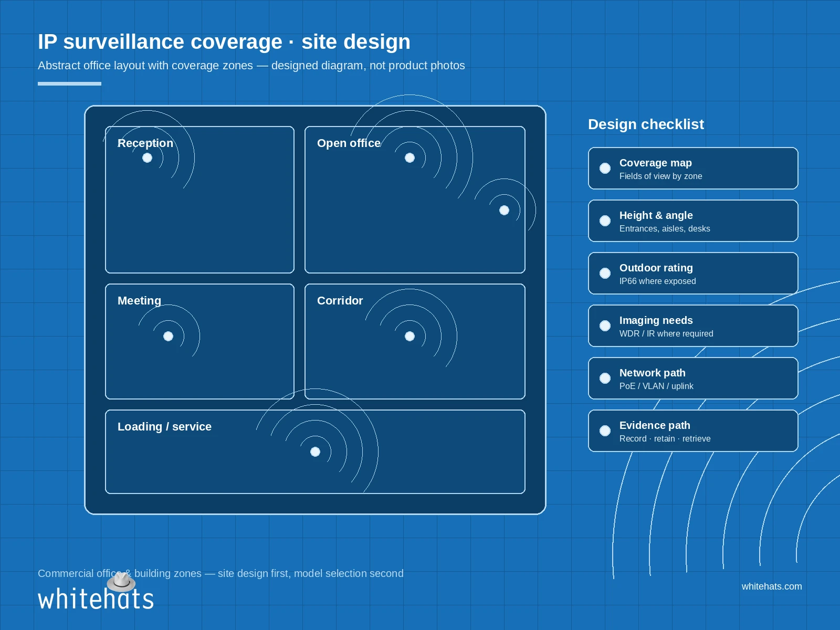Select the Height & angle bullet dot

605,220
